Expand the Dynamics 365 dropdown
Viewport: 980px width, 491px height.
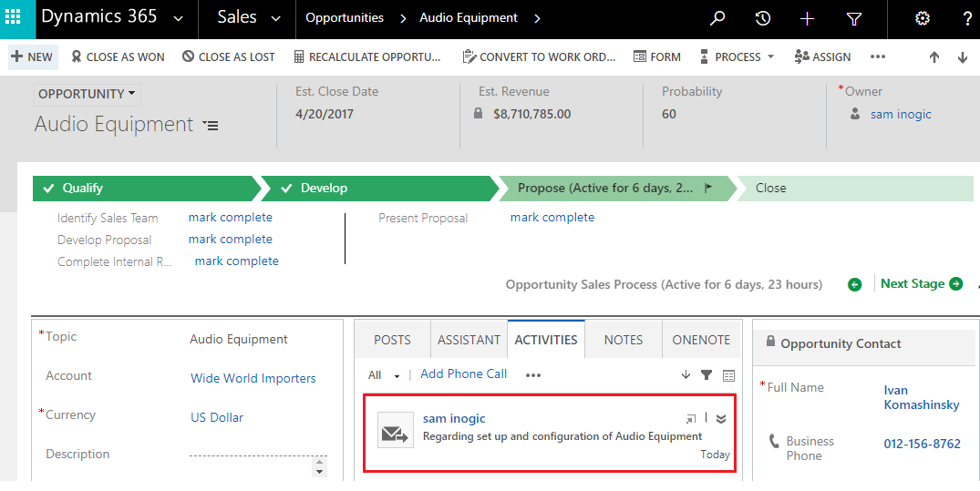tap(178, 19)
